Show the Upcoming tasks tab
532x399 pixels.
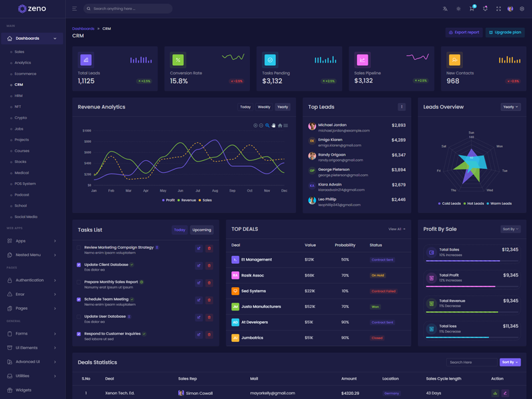point(201,230)
